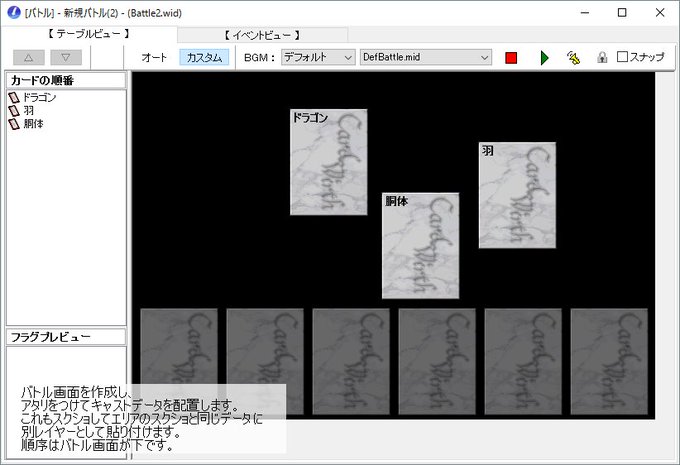Select the ドラゴン card on the table
Viewport: 680px width, 465px height.
coord(328,162)
